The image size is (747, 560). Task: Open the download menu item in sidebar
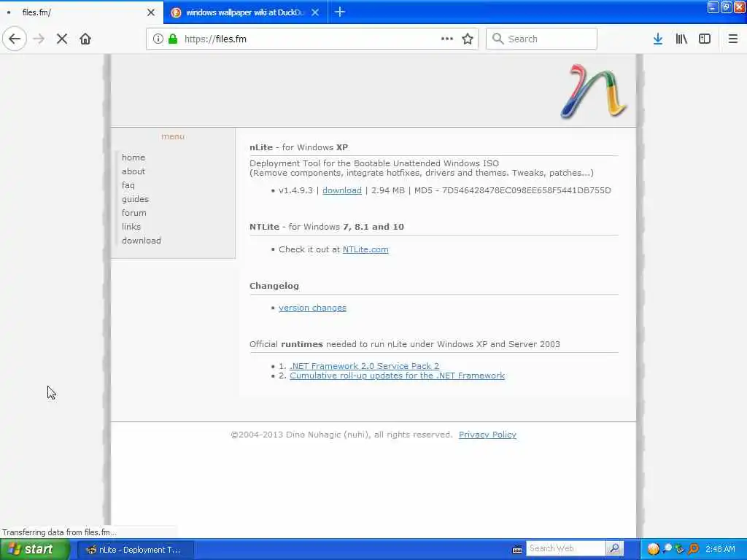pyautogui.click(x=142, y=241)
